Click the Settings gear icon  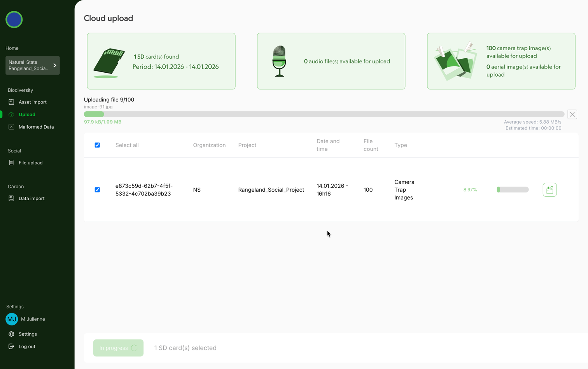pyautogui.click(x=11, y=334)
